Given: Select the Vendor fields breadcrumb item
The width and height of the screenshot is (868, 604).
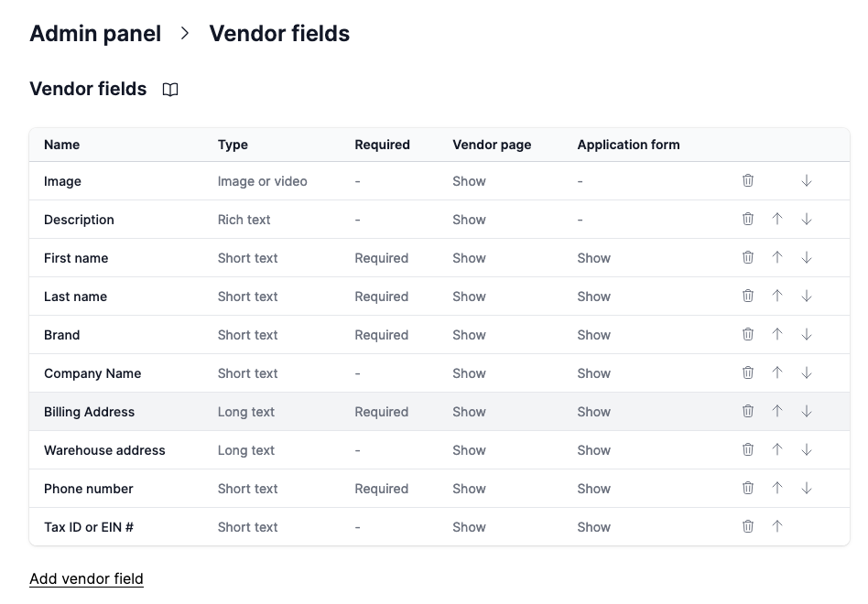Looking at the screenshot, I should [279, 34].
